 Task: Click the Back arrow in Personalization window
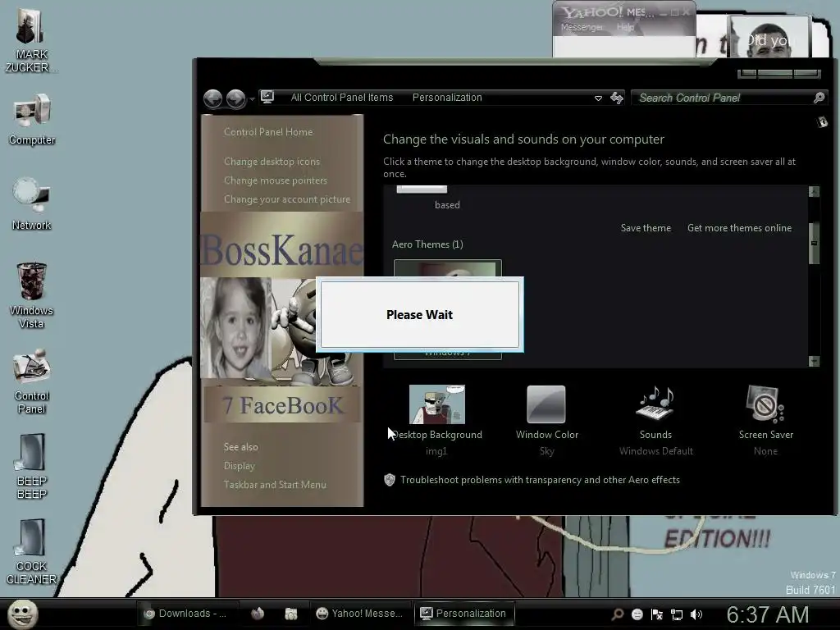click(x=212, y=98)
